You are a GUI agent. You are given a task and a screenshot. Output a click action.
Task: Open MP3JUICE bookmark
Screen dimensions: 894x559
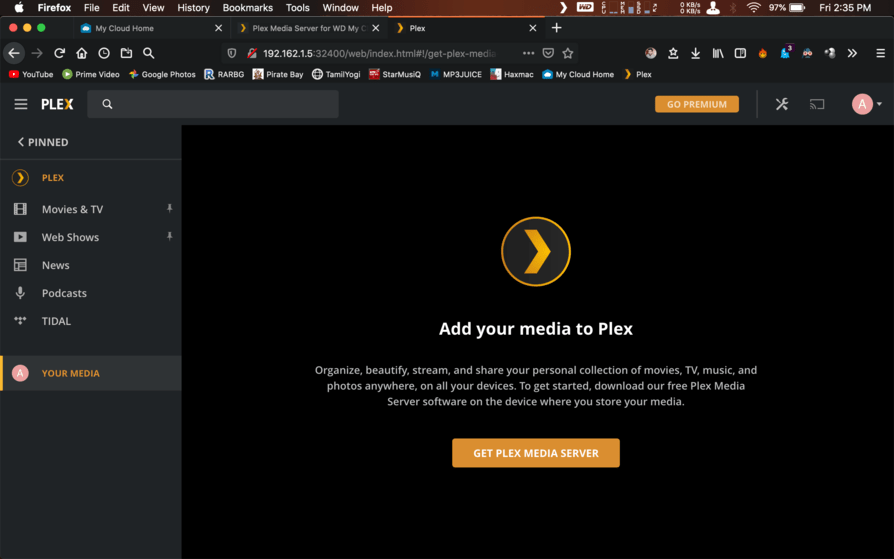456,74
